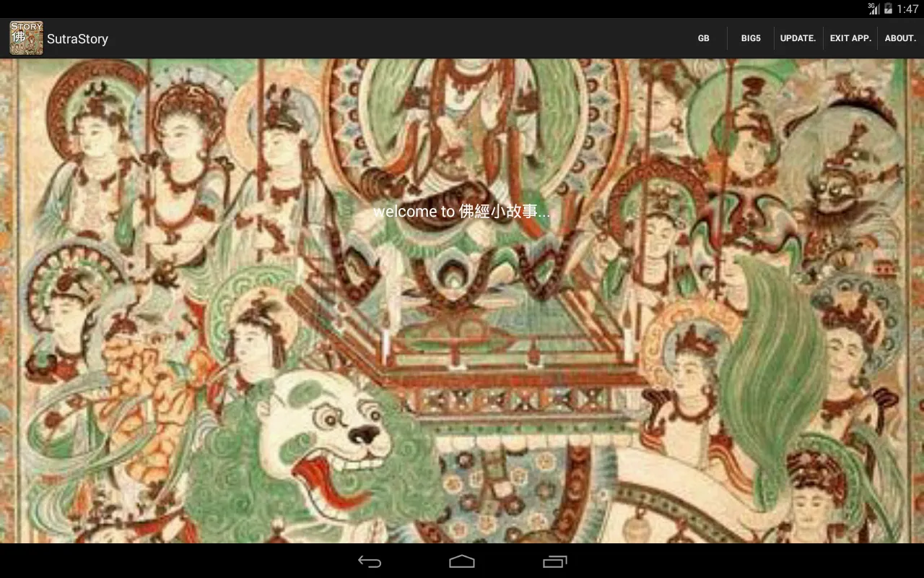The height and width of the screenshot is (578, 924).
Task: Tap the welcome to 佛經小故事 text
Action: point(462,212)
